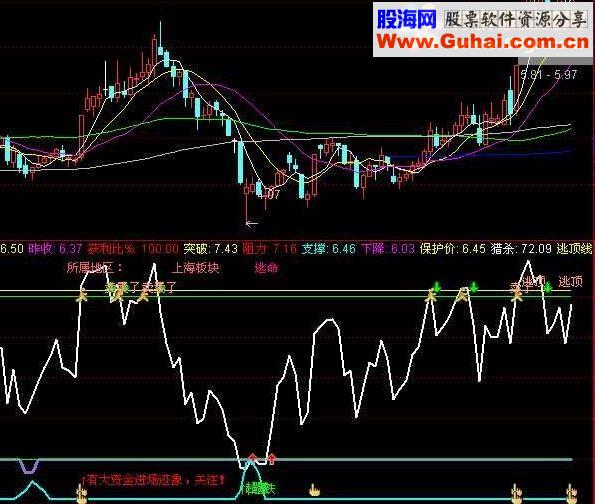Screen dimensions: 595x504
Task: Click the isolated hand pointer icon mid-baseline
Action: pos(314,490)
